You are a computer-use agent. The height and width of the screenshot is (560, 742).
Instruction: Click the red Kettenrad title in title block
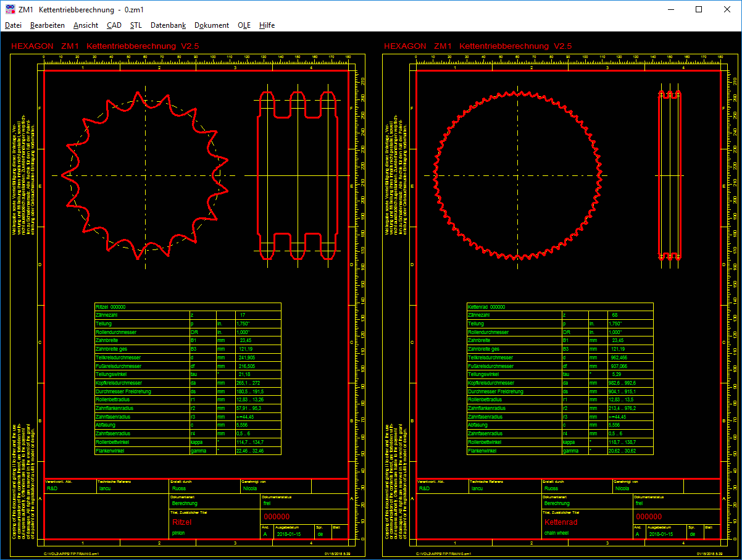[x=561, y=522]
